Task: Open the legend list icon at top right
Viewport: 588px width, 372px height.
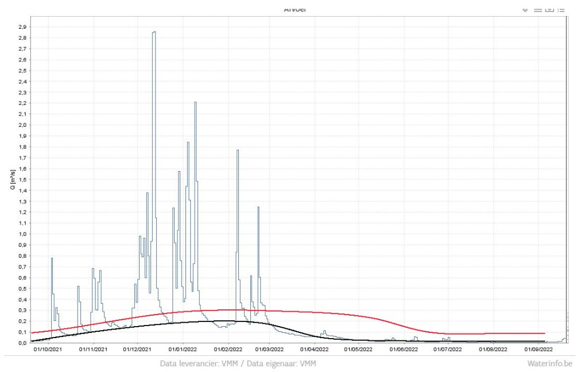Action: [561, 10]
